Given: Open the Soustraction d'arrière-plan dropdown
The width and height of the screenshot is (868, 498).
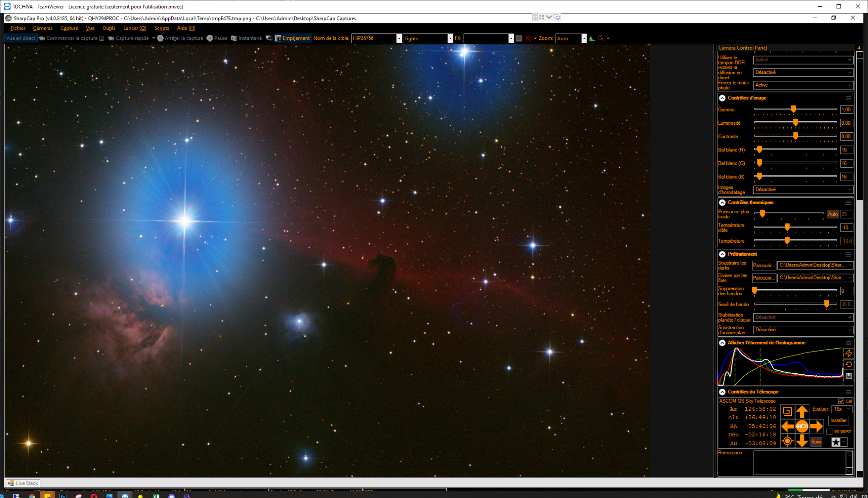Looking at the screenshot, I should tap(803, 330).
